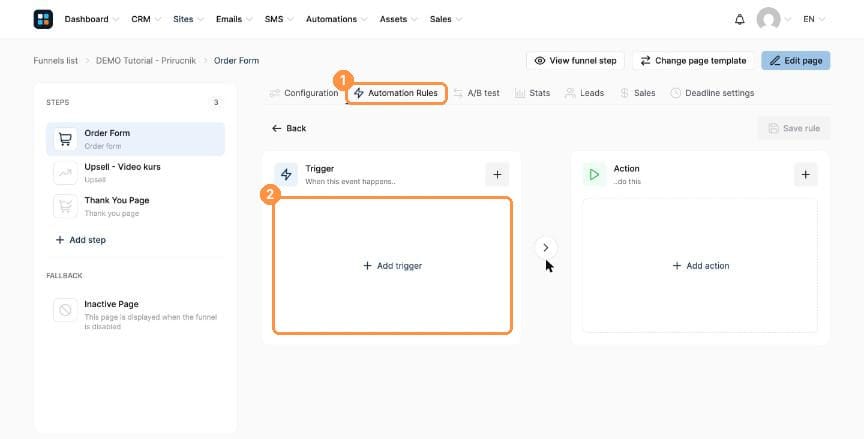Switch to the Stats tab
This screenshot has width=864, height=439.
(x=532, y=93)
